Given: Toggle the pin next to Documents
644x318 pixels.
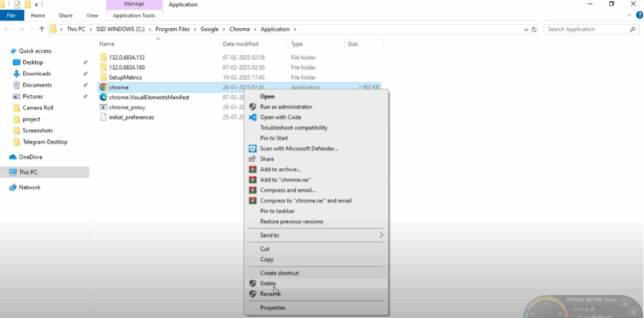Looking at the screenshot, I should coord(85,85).
